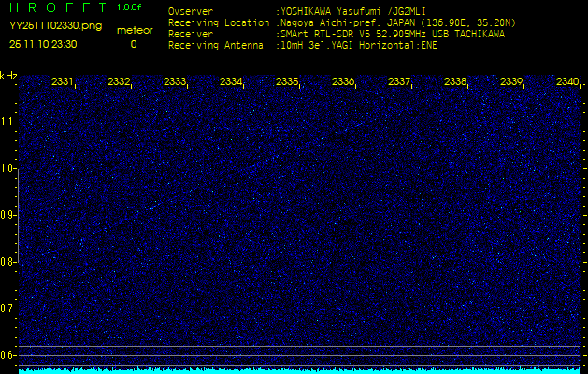The width and height of the screenshot is (588, 374).
Task: Click the 2335 time marker
Action: click(287, 82)
